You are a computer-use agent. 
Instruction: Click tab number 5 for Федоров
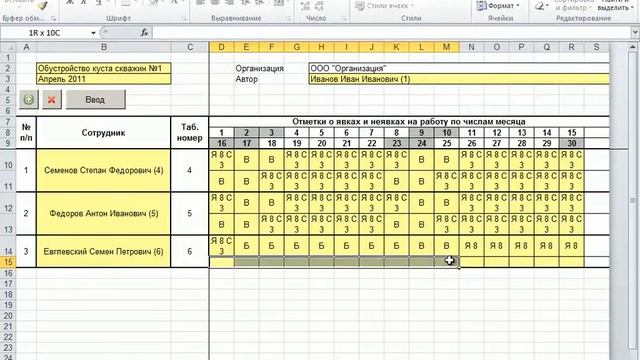coord(190,213)
